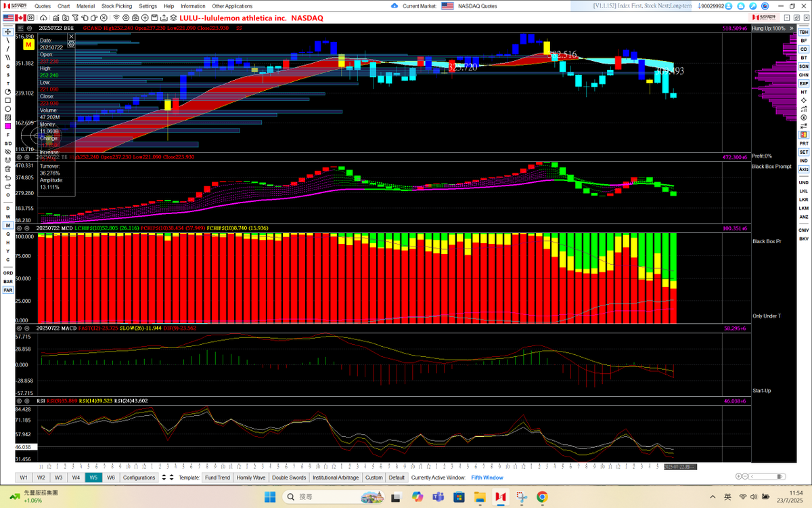Open the MCD indicator panel menu icon

click(20, 228)
